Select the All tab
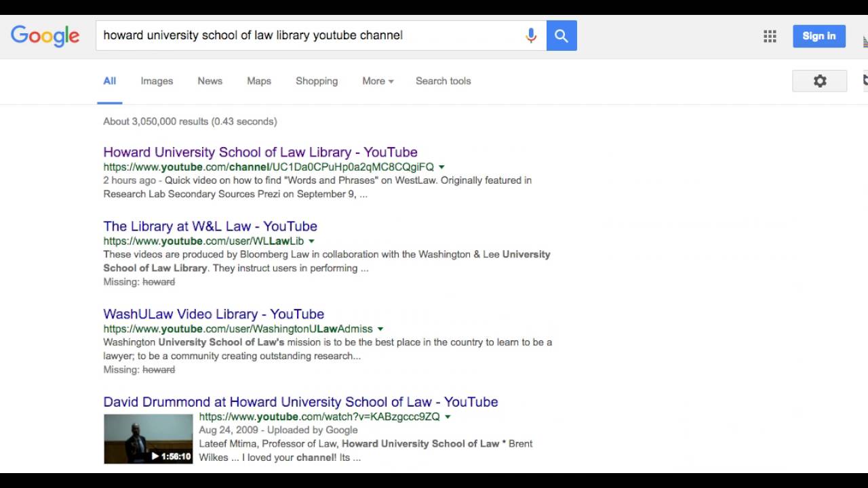This screenshot has height=488, width=868. 110,81
